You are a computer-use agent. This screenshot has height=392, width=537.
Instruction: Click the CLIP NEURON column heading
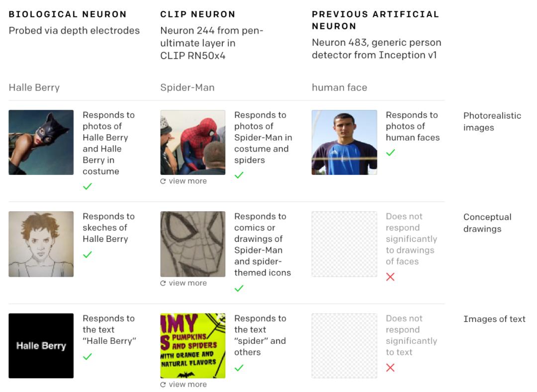point(197,14)
